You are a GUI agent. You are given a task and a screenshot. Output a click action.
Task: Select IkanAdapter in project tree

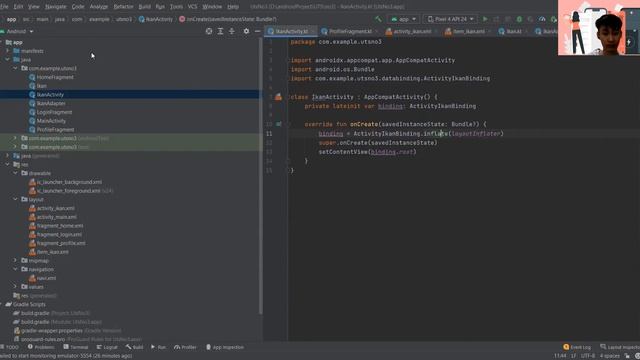tap(51, 103)
